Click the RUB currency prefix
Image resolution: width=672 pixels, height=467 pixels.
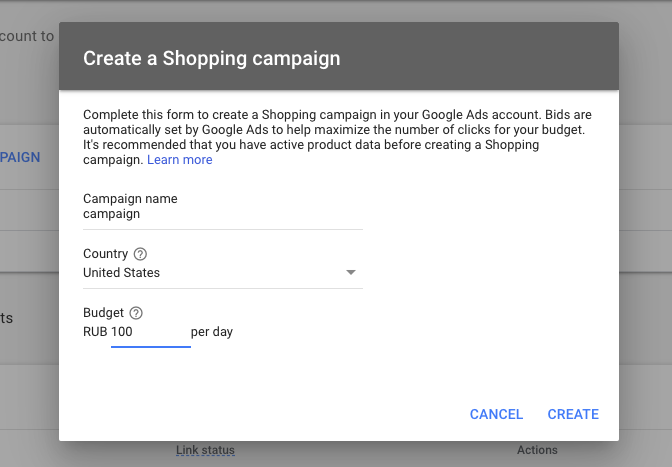95,332
